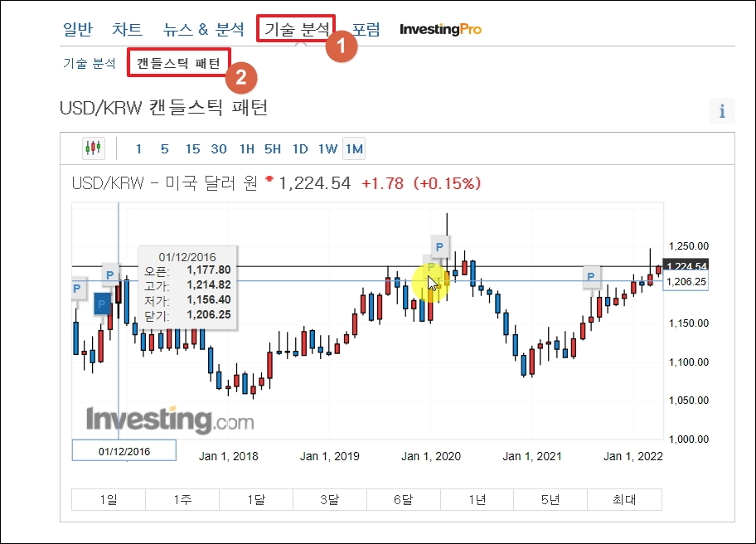756x544 pixels.
Task: Choose the 3달 range button
Action: tap(330, 499)
